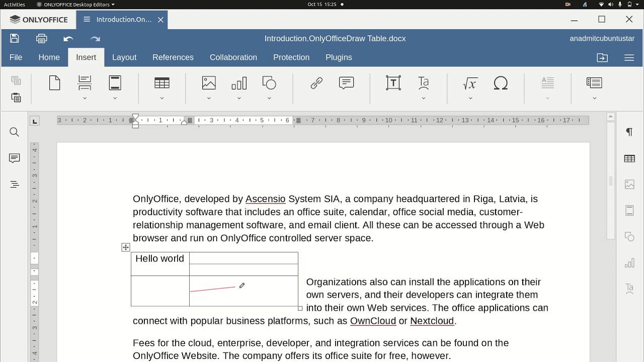Open image settings in right sidebar
This screenshot has height=362, width=644.
click(x=629, y=185)
